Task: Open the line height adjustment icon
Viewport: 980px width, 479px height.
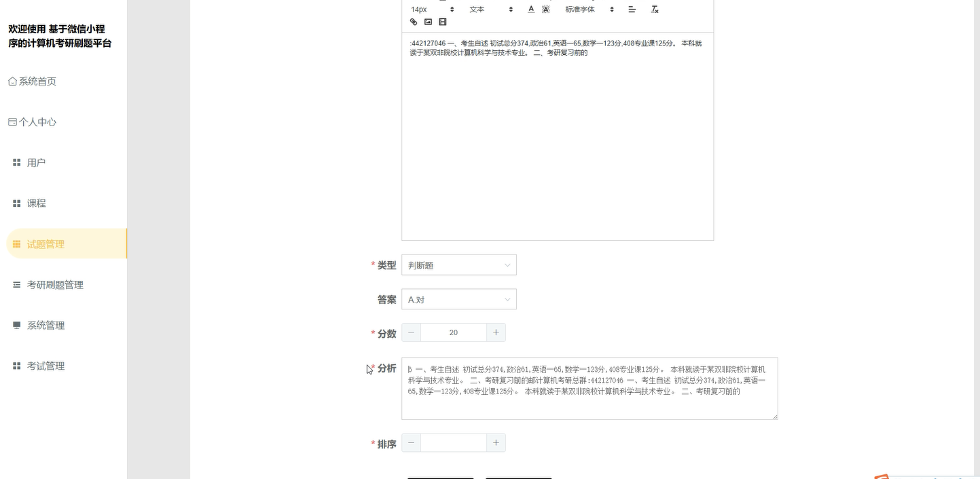Action: 632,9
